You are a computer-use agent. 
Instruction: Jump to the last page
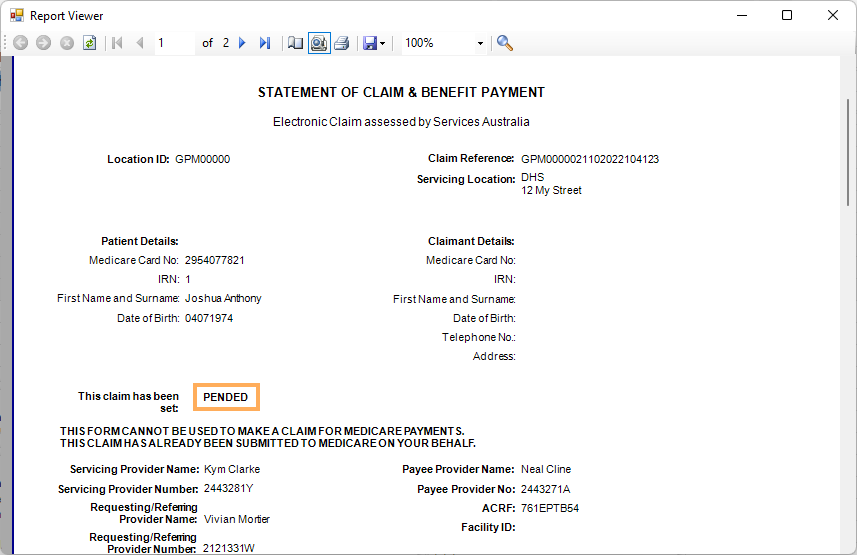click(265, 43)
